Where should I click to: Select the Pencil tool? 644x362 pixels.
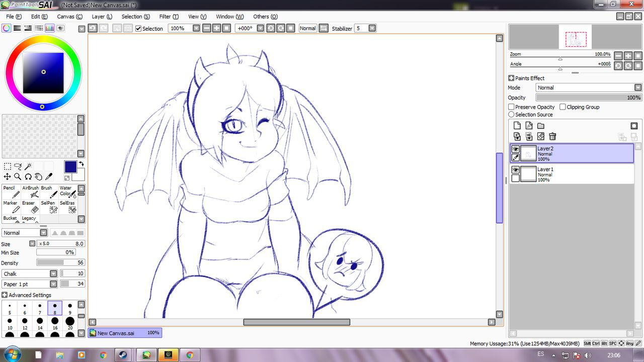pyautogui.click(x=12, y=192)
